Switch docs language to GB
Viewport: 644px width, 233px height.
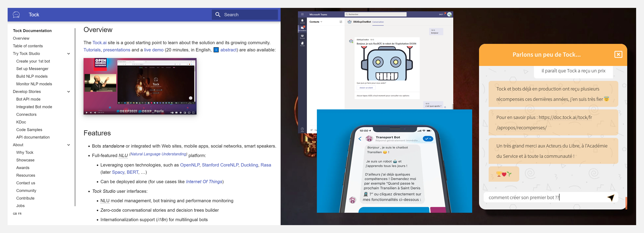(15, 214)
